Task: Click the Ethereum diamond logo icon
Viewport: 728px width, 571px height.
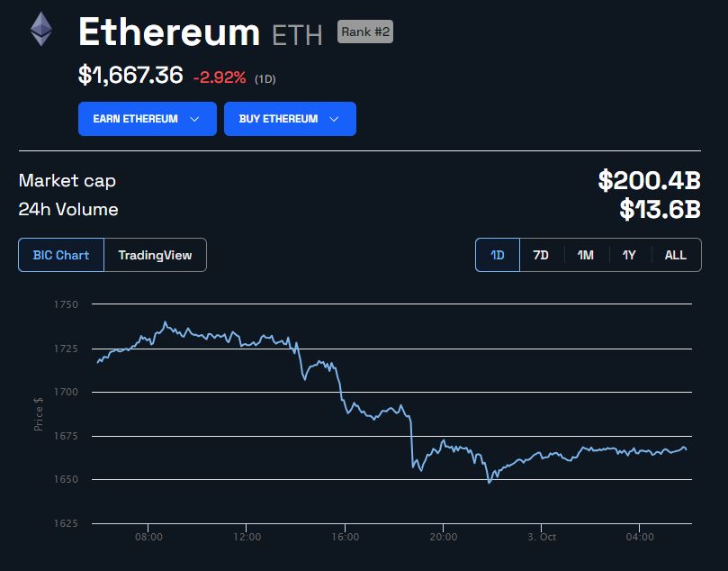Action: 41,29
